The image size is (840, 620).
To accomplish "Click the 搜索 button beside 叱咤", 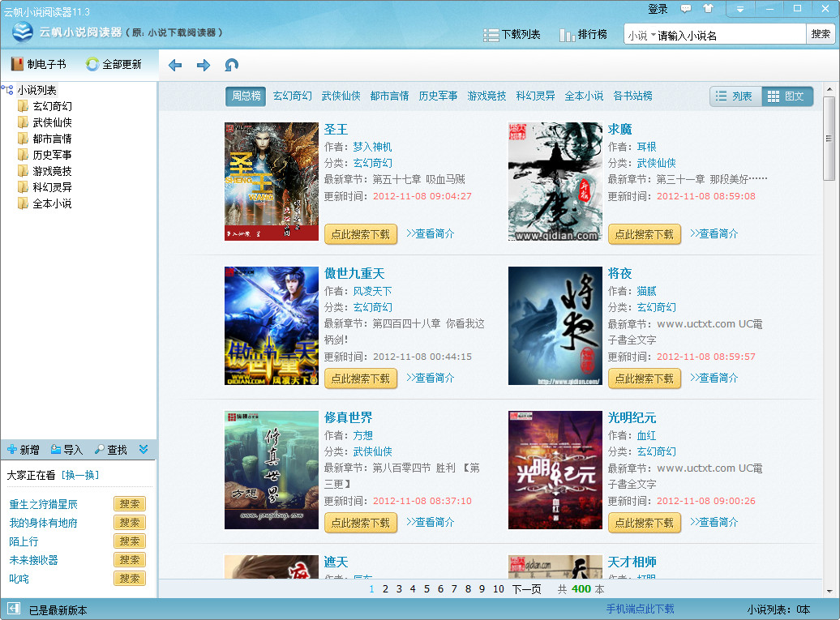I will [x=130, y=578].
